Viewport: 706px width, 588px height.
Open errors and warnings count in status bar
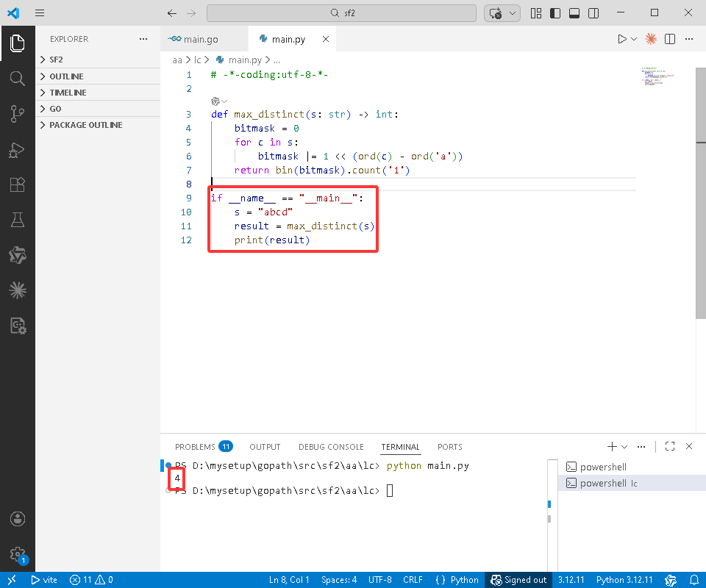coord(91,580)
